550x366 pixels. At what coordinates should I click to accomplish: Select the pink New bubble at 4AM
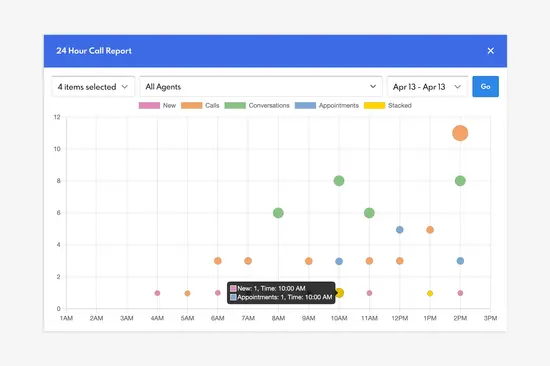pyautogui.click(x=157, y=293)
